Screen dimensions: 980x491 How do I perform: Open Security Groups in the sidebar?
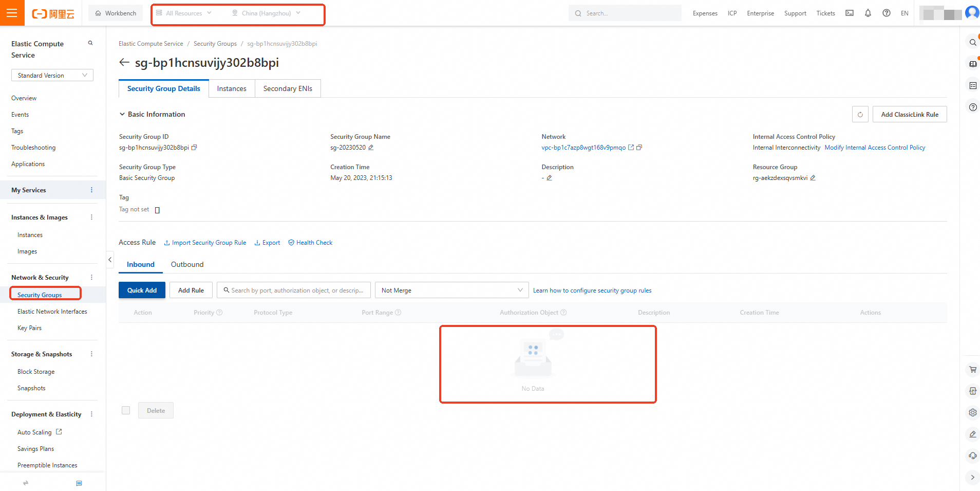(40, 295)
